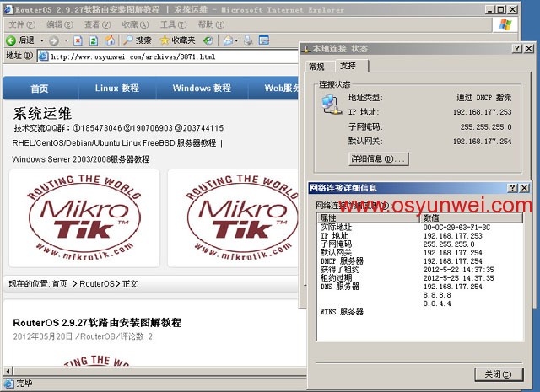Go to the home page via house icon
Image resolution: width=540 pixels, height=392 pixels.
110,40
